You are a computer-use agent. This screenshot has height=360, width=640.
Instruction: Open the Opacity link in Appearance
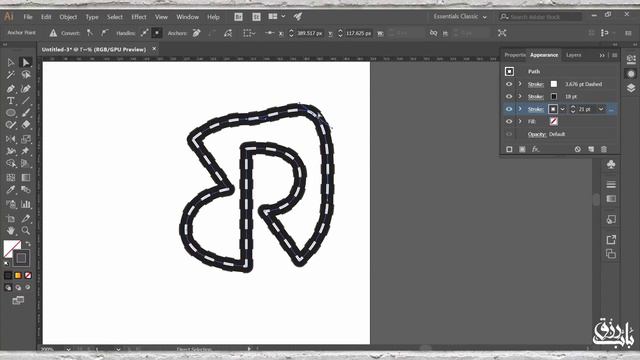pyautogui.click(x=537, y=134)
